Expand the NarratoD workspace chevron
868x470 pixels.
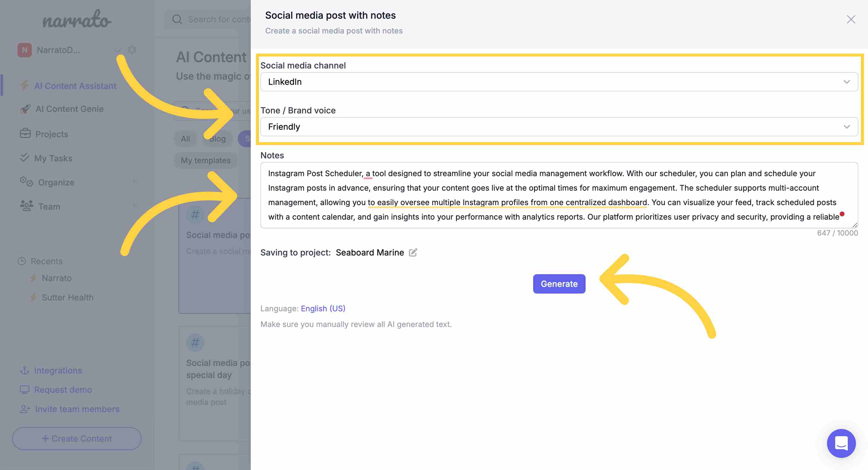(117, 51)
